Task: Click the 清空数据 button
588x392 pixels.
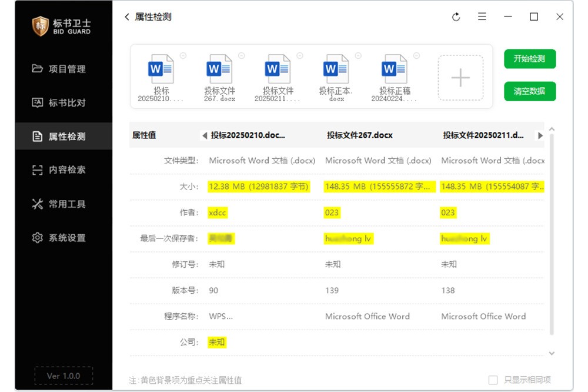Action: tap(529, 91)
